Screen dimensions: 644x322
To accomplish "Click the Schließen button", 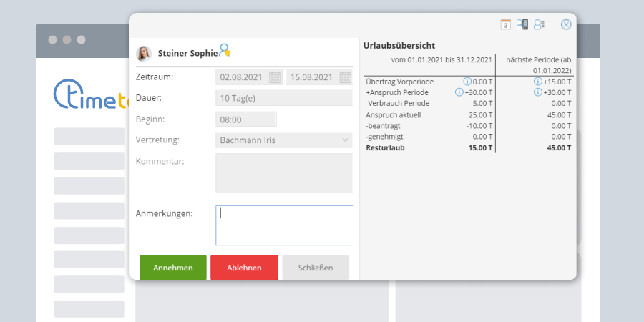I will 316,268.
